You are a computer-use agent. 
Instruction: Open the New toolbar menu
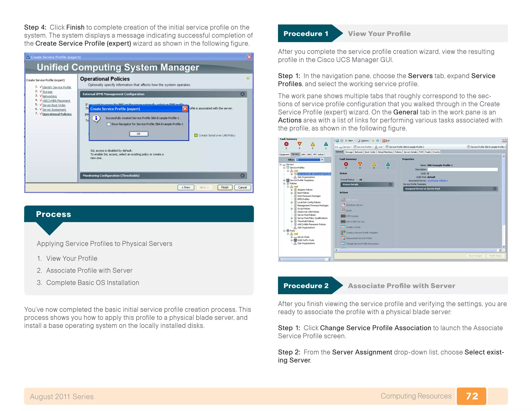[350, 141]
